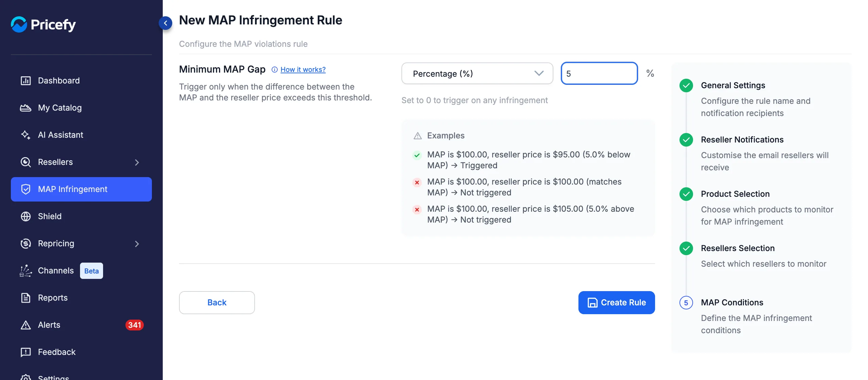
Task: Click the Alerts warning triangle icon
Action: [26, 325]
